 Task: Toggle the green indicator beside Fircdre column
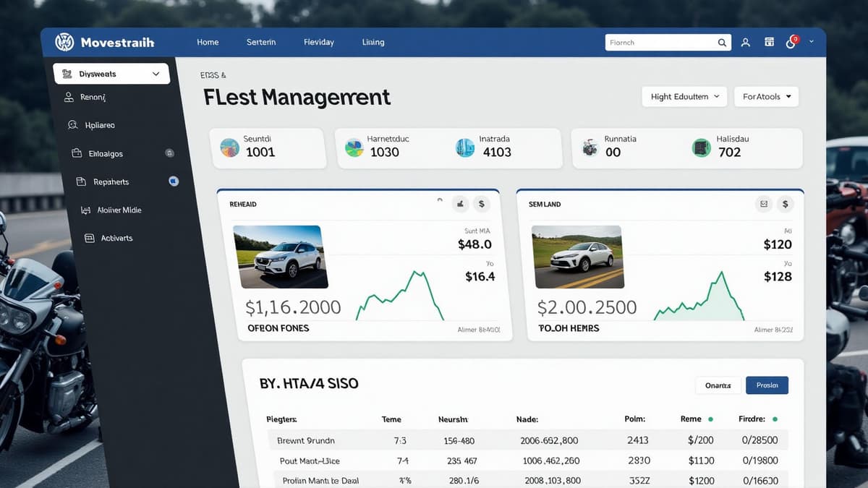pos(773,419)
